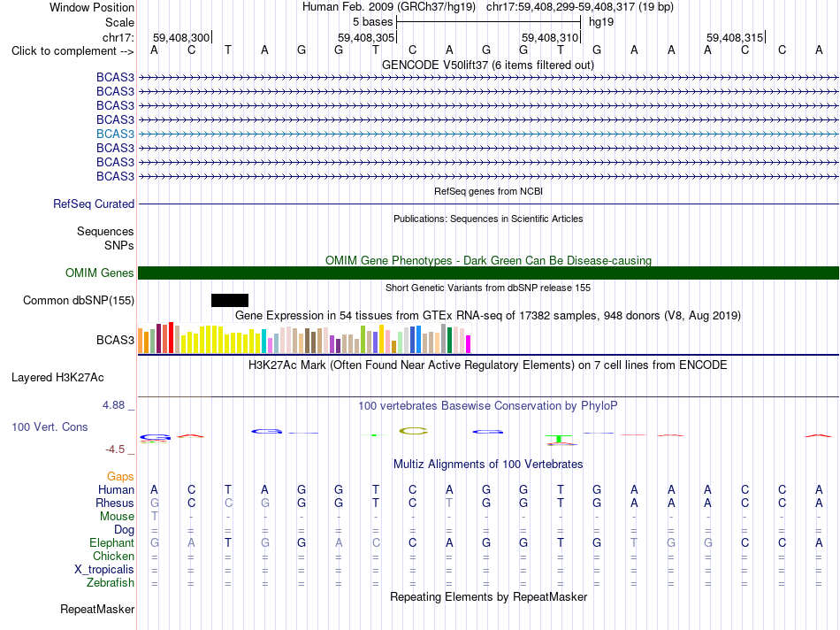Viewport: 840px width, 630px height.
Task: Open '100 vertebrates Basewise Conservation by PhyloP' title
Action: pyautogui.click(x=488, y=406)
